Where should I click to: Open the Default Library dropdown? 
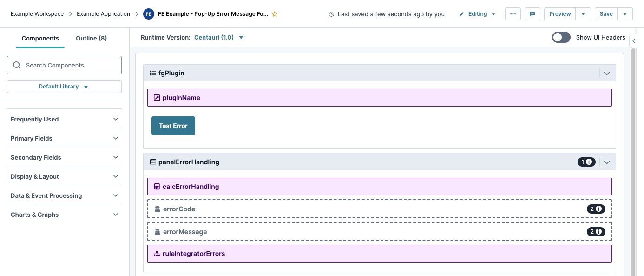point(64,87)
